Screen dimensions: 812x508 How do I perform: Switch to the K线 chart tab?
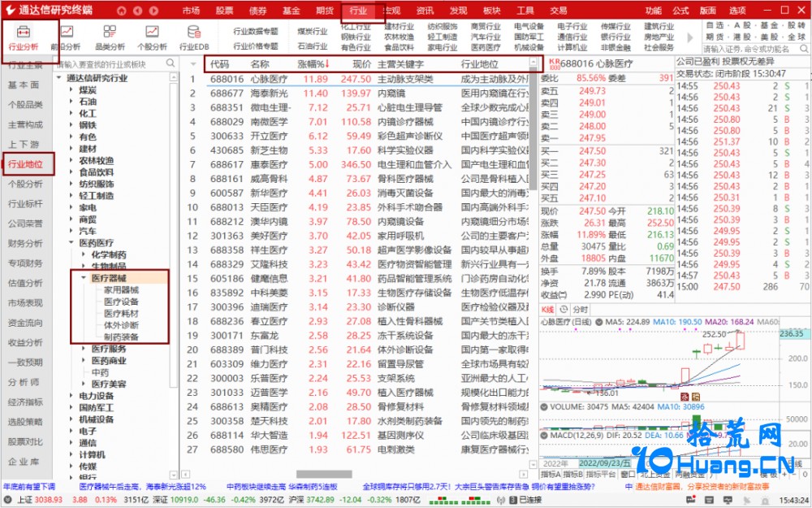point(548,310)
